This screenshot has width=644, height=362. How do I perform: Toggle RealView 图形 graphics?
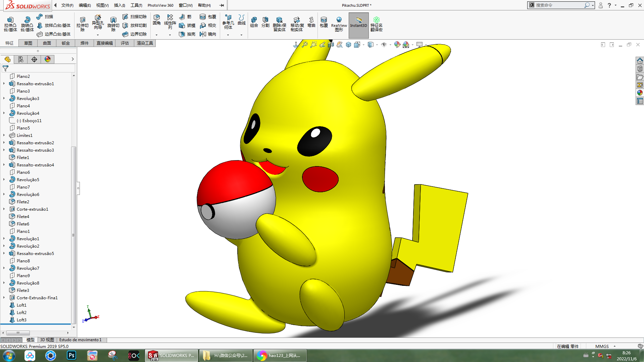[x=339, y=24]
